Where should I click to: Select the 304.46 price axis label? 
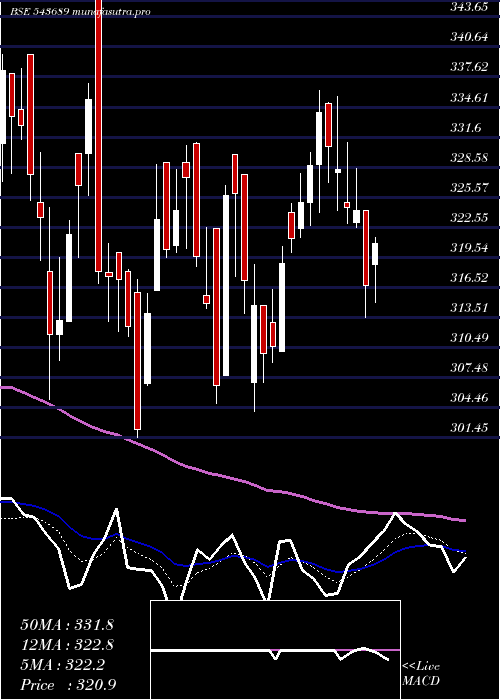[469, 398]
